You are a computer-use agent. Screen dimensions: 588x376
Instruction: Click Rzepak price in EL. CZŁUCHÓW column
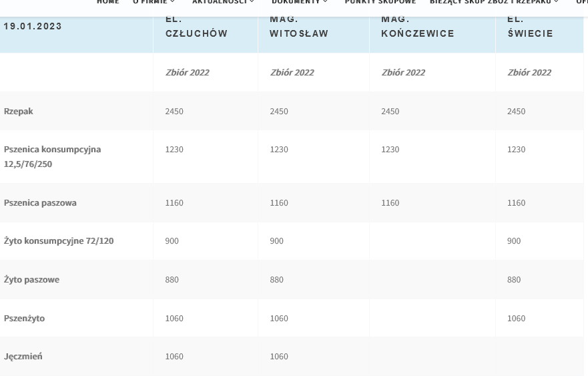coord(174,112)
